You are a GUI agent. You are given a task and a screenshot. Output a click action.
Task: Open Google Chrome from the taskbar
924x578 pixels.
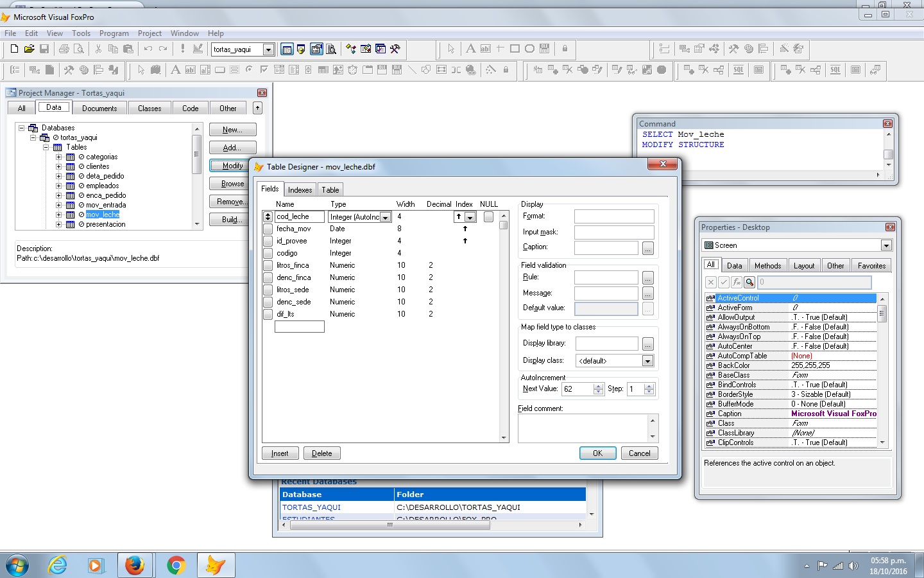point(175,565)
